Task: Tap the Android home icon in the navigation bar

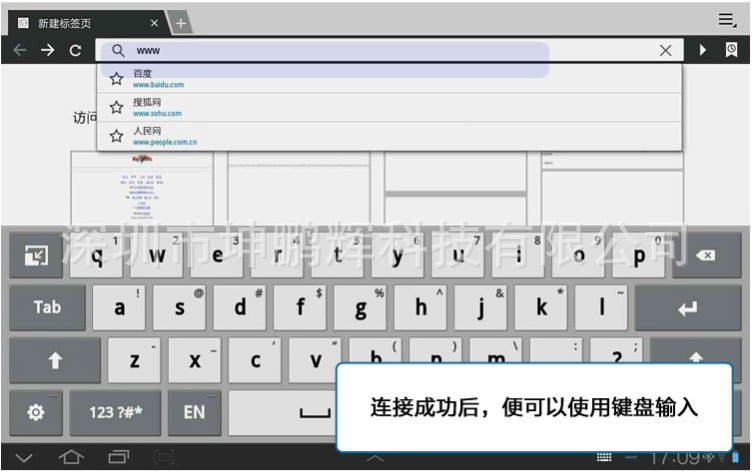Action: point(71,458)
